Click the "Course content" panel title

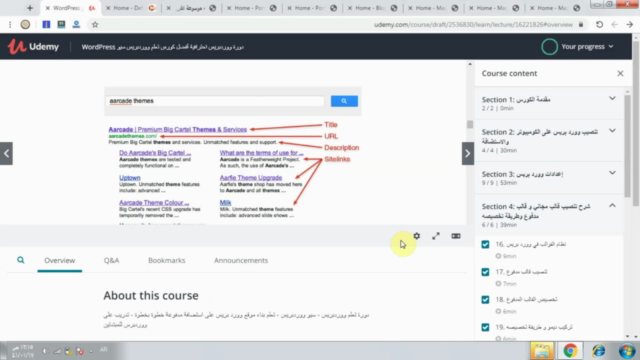pyautogui.click(x=509, y=73)
